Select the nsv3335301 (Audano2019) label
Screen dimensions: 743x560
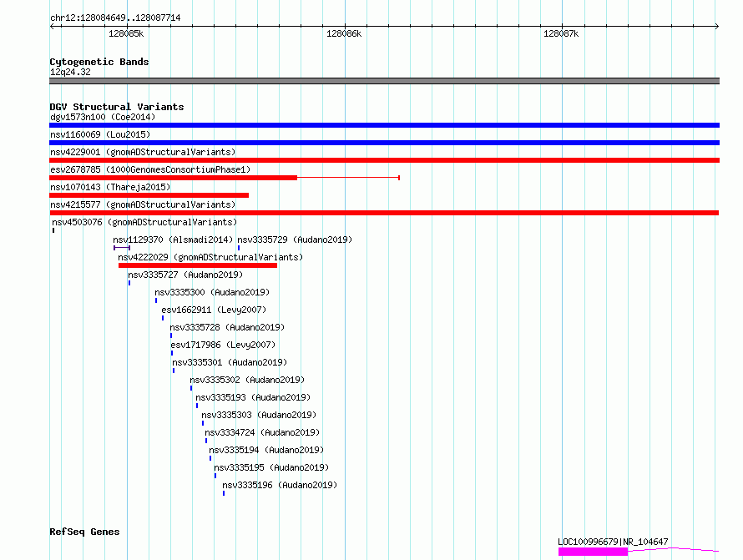(230, 362)
